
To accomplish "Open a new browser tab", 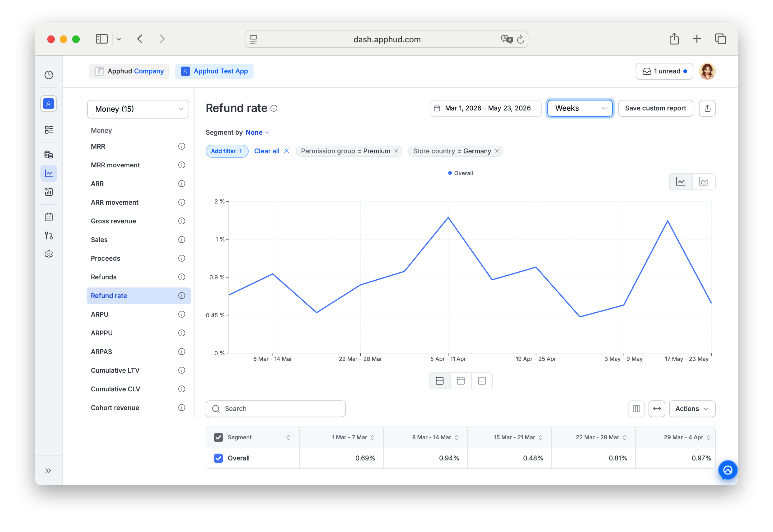I will pos(696,39).
